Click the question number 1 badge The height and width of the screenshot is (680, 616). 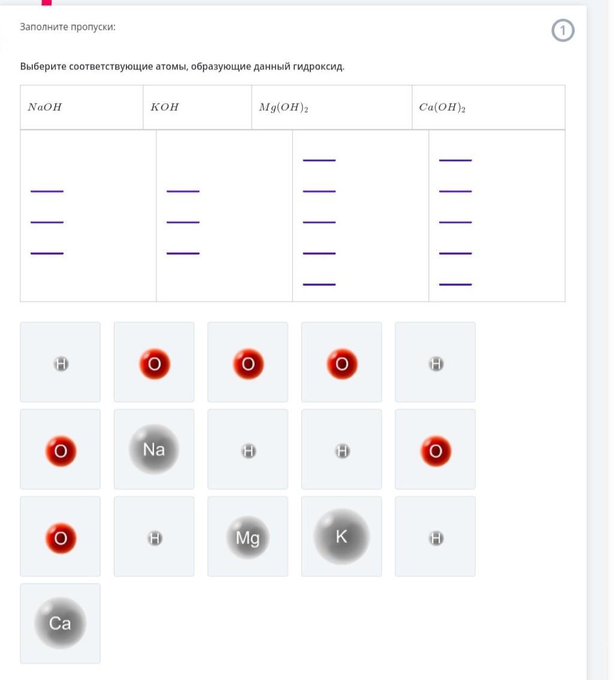(563, 31)
